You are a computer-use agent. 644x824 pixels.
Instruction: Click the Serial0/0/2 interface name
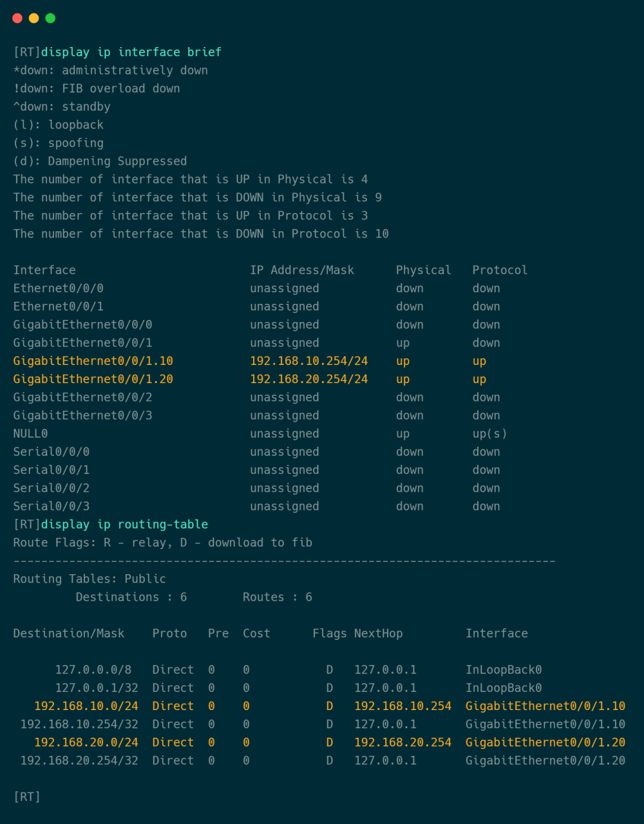coord(52,488)
